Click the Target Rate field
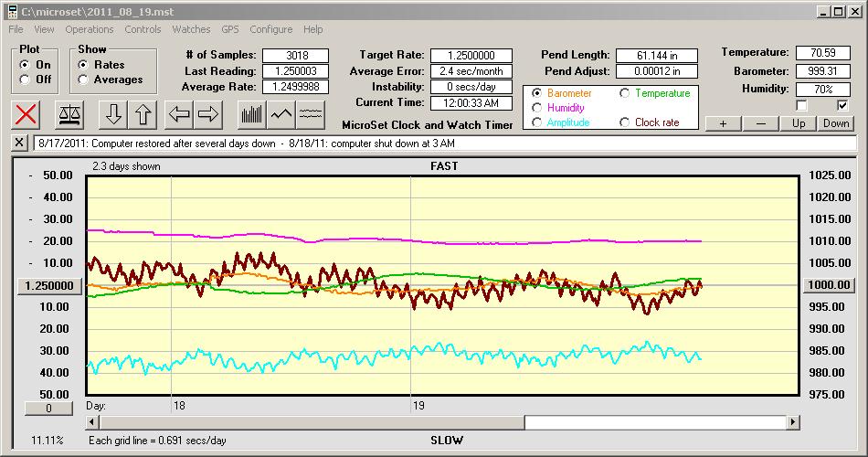The width and height of the screenshot is (868, 457). coord(471,56)
